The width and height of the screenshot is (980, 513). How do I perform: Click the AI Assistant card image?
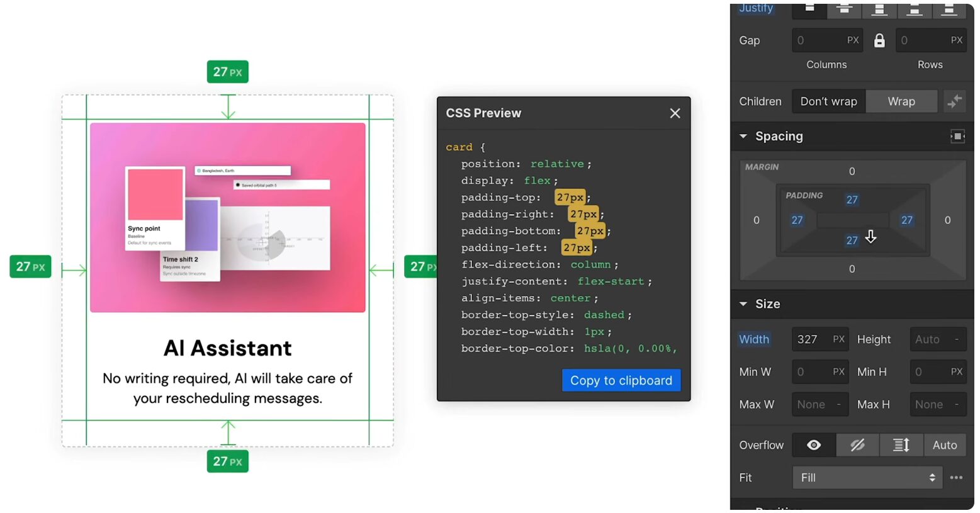pyautogui.click(x=227, y=218)
